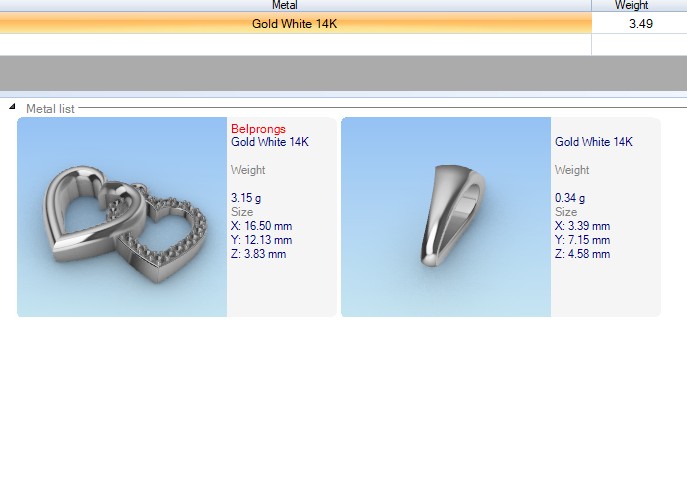The image size is (687, 498).
Task: Click Gold White 14K under Belprongs
Action: pyautogui.click(x=270, y=142)
